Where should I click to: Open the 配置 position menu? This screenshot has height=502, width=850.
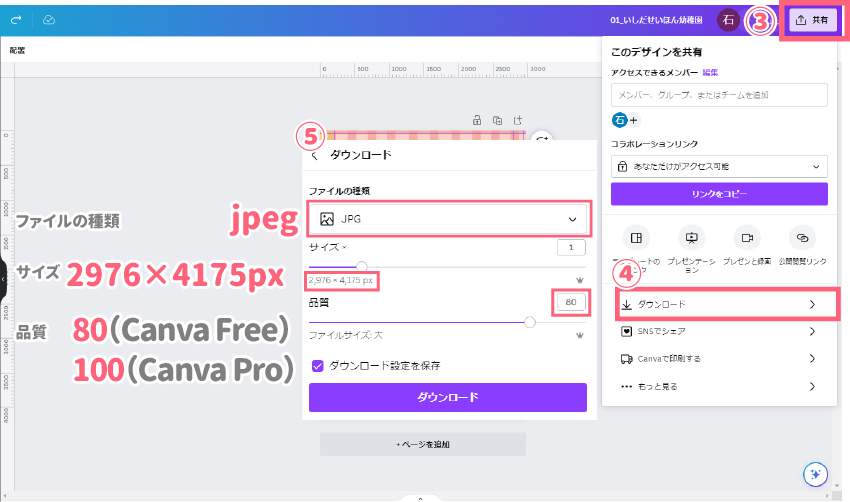tap(17, 50)
